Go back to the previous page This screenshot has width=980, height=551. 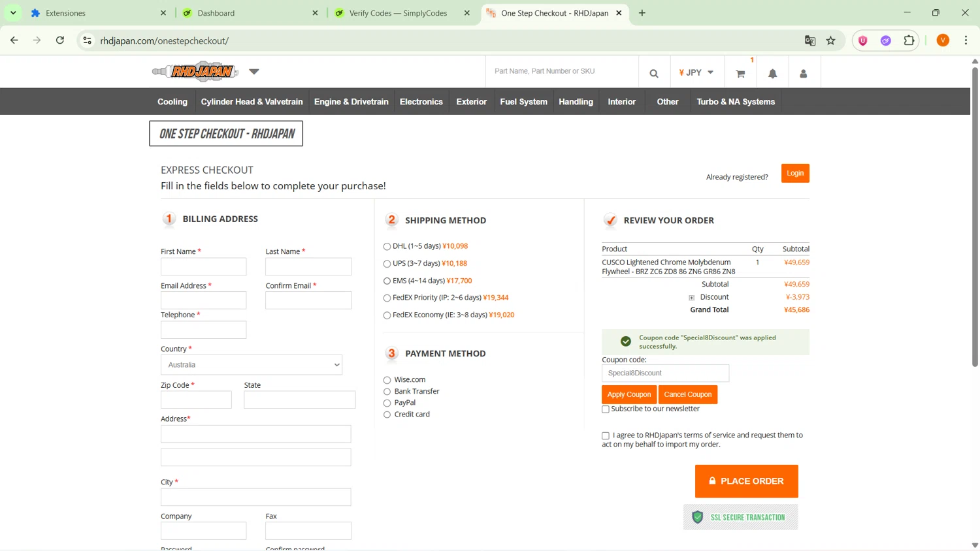pos(14,40)
